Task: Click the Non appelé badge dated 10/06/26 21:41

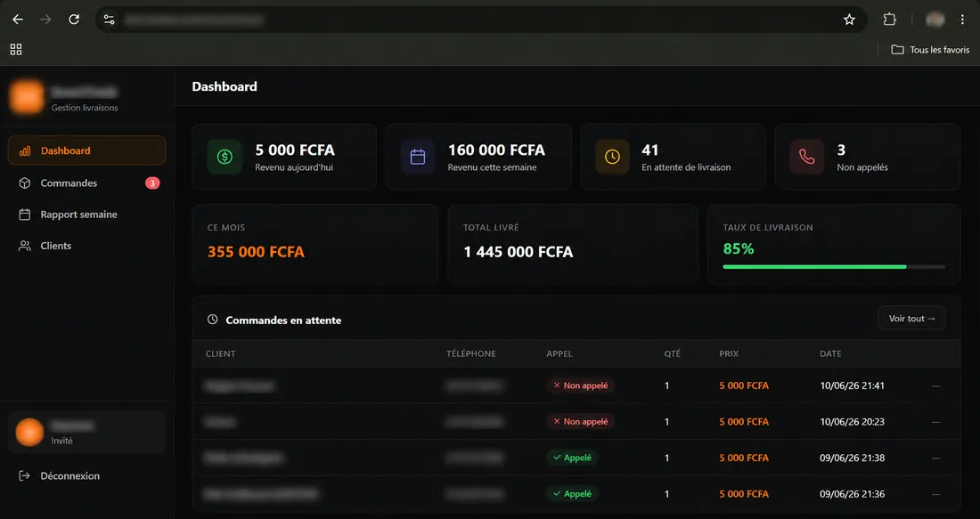Action: tap(580, 386)
